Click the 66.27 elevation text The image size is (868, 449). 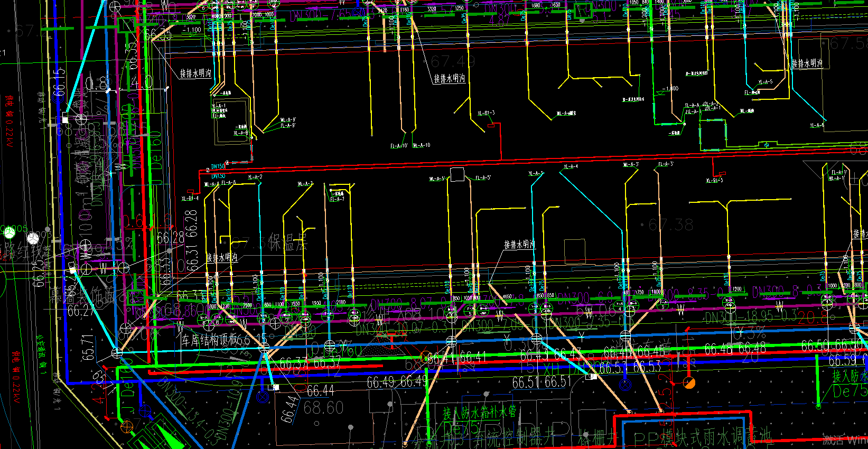point(81,311)
